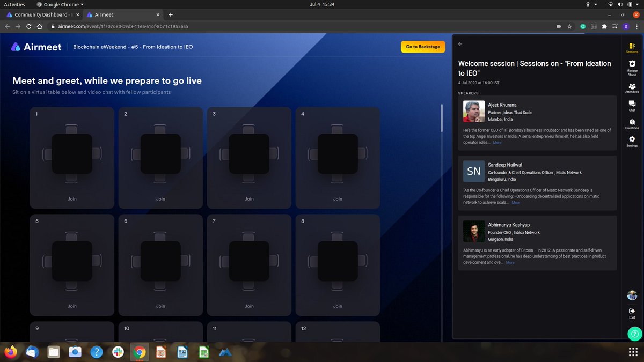Join table 7
Viewport: 644px width, 362px height.
tap(249, 306)
